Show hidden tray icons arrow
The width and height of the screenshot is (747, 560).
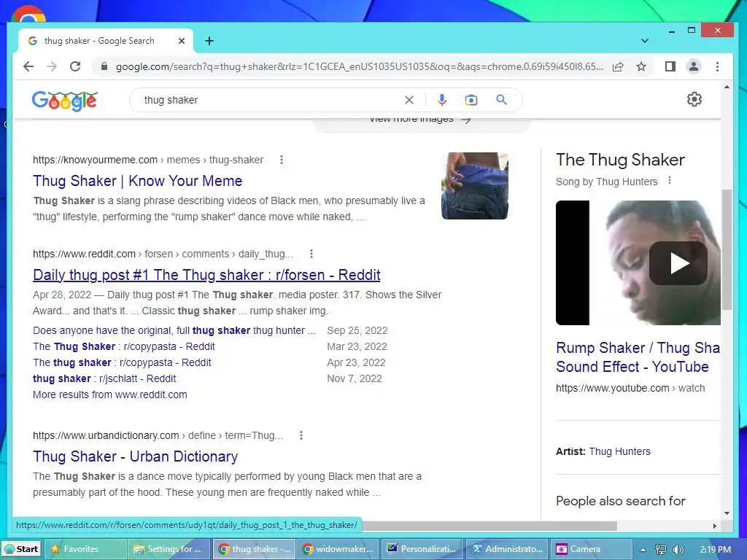click(643, 550)
